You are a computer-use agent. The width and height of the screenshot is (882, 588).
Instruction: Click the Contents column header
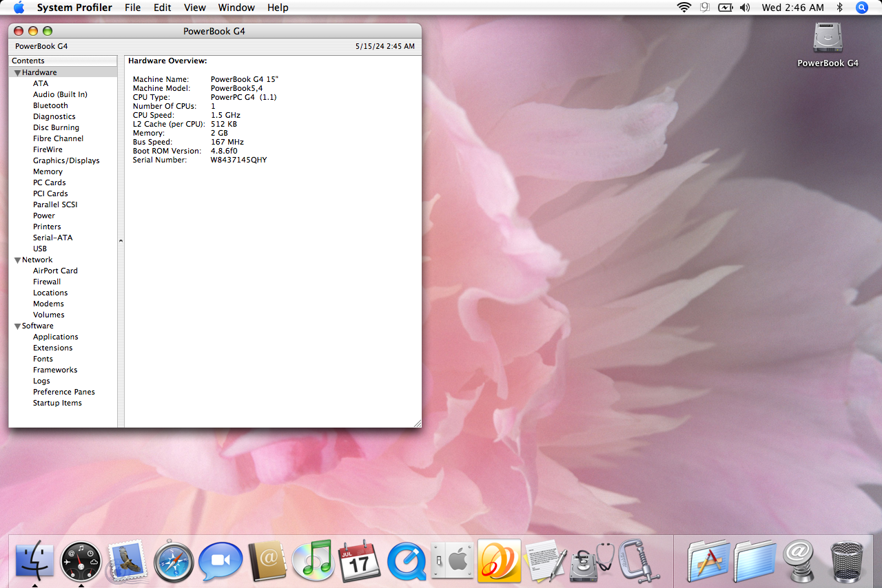click(63, 61)
